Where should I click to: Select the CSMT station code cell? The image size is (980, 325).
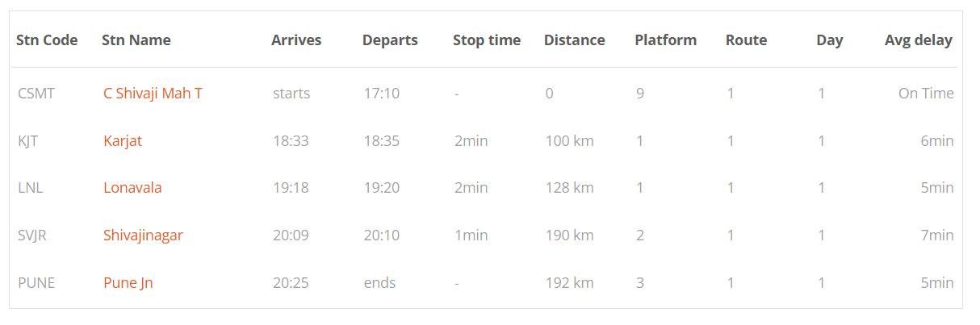coord(36,94)
